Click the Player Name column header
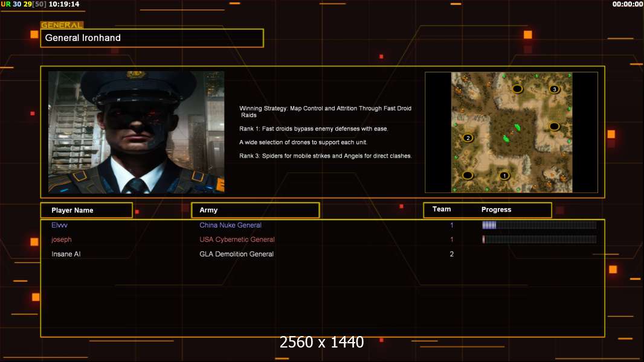 click(x=86, y=211)
